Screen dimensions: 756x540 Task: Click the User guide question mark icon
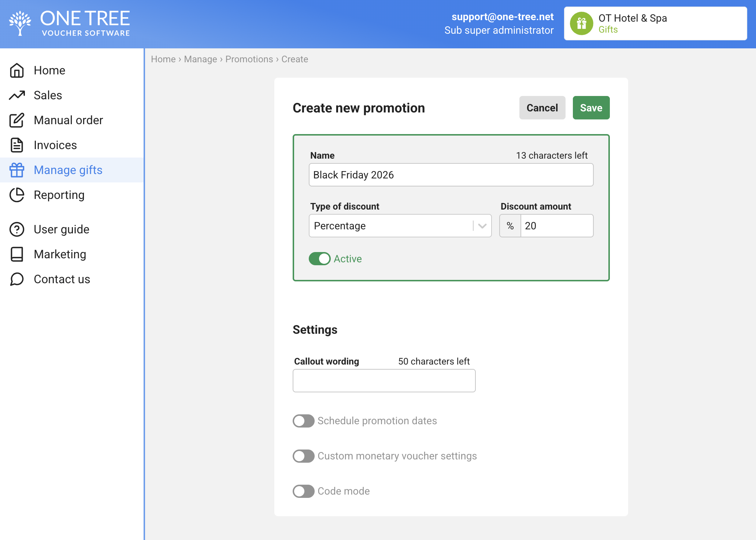[17, 229]
